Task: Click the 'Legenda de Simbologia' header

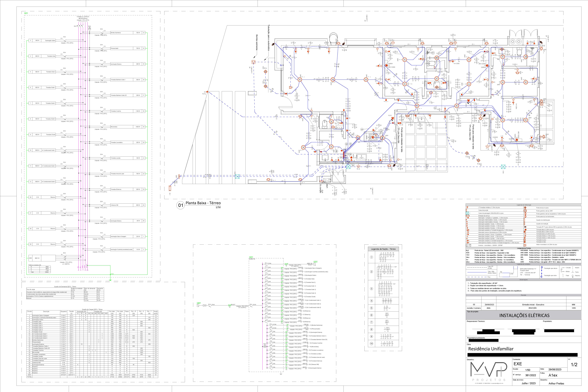Action: 524,205
